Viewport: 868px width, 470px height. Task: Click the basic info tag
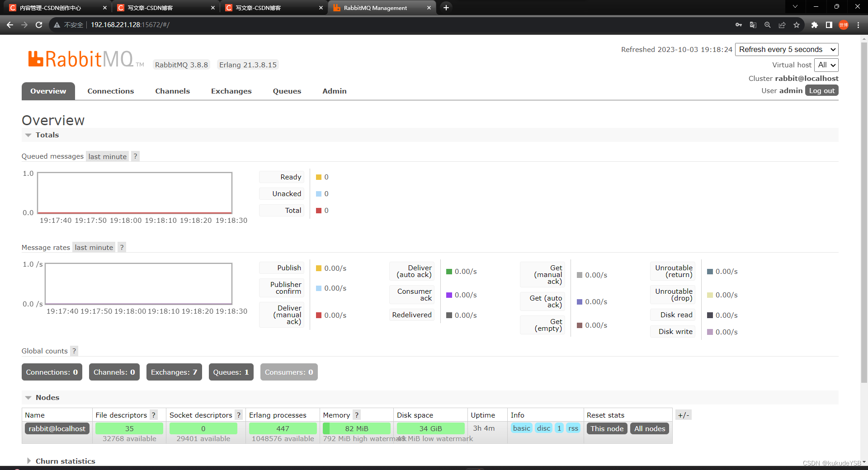click(521, 428)
